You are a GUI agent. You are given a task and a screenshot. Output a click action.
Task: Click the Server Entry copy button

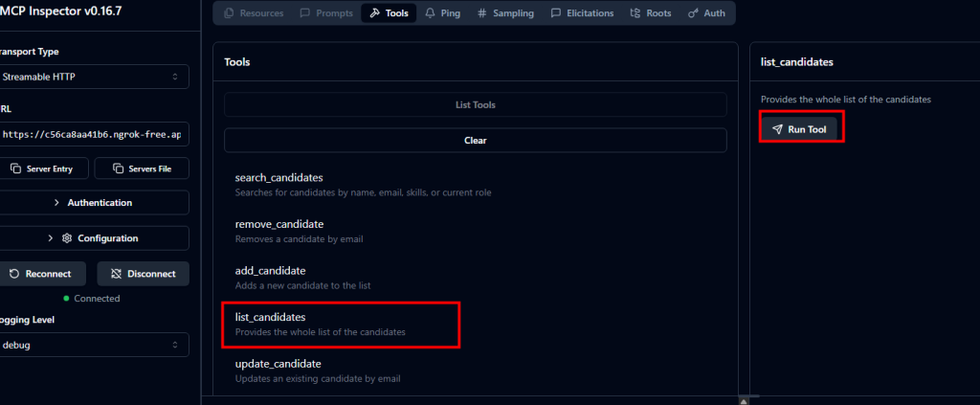click(x=43, y=169)
